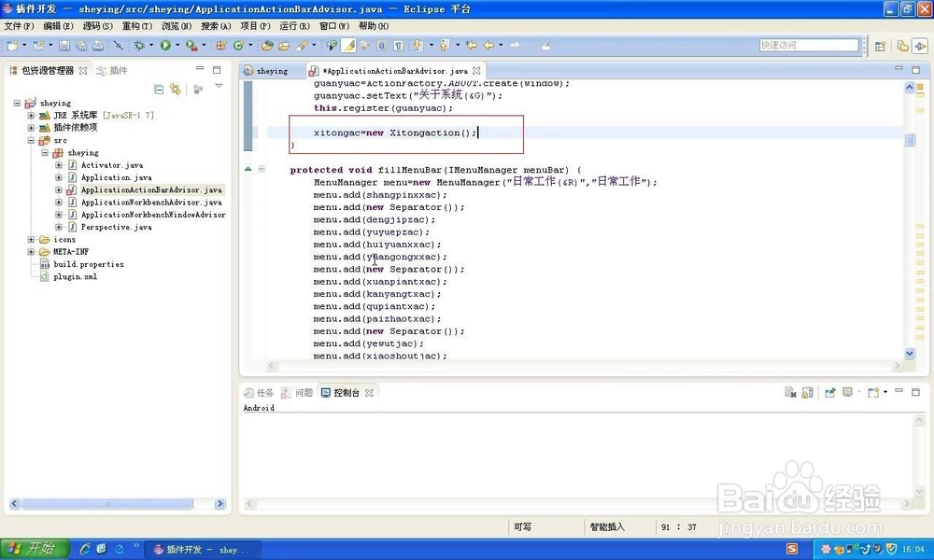Click the Windows 开始 start button
Viewport: 934px width, 560px height.
point(35,549)
